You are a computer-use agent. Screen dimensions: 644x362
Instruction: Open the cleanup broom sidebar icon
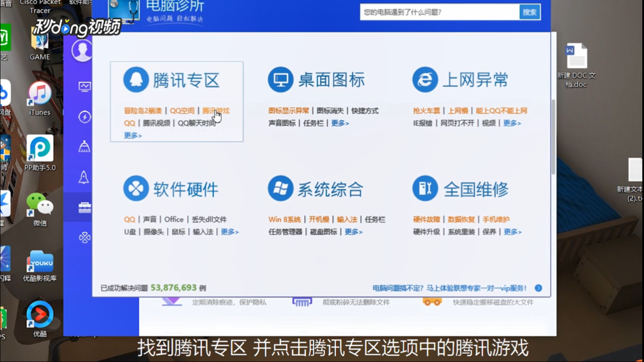coord(85,147)
